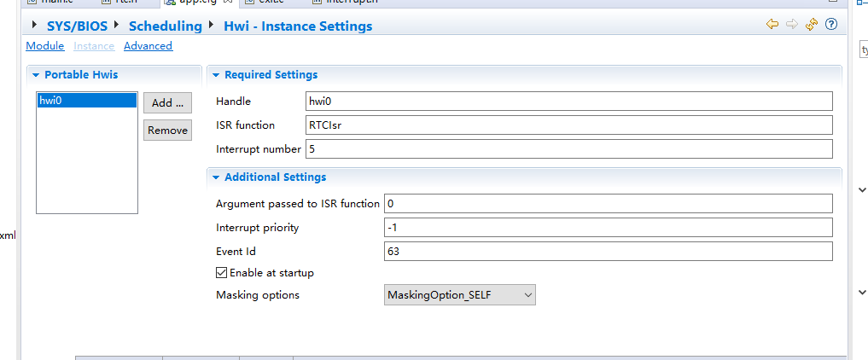
Task: Click the Interrupt priority input field
Action: 608,228
